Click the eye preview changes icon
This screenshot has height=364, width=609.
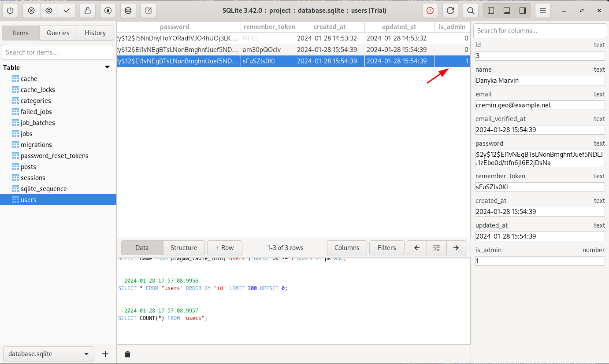(x=48, y=11)
